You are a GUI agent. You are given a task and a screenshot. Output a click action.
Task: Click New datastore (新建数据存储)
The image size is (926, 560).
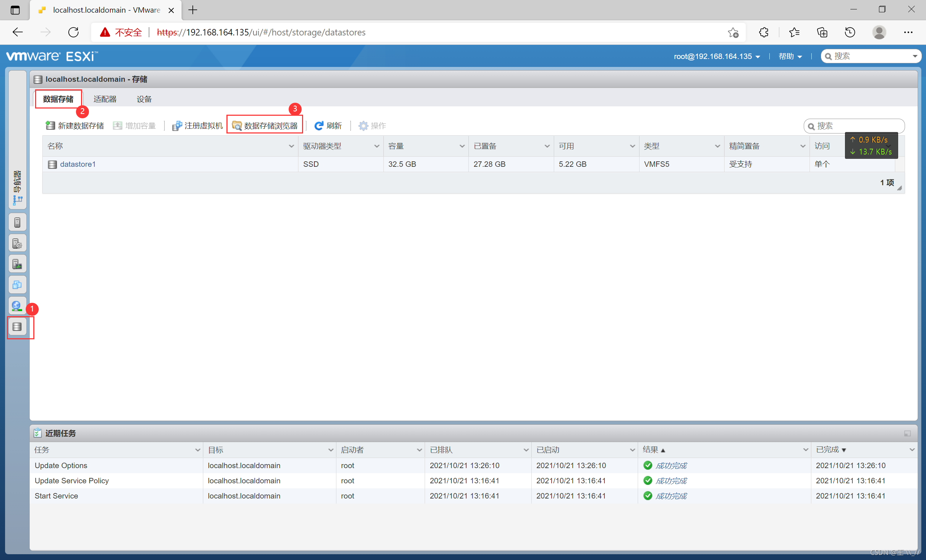point(75,126)
